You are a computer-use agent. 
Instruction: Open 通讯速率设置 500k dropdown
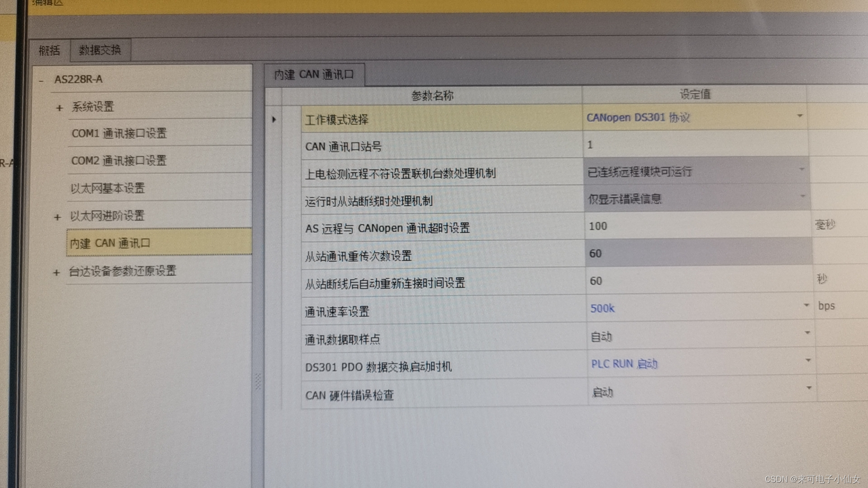click(x=806, y=305)
